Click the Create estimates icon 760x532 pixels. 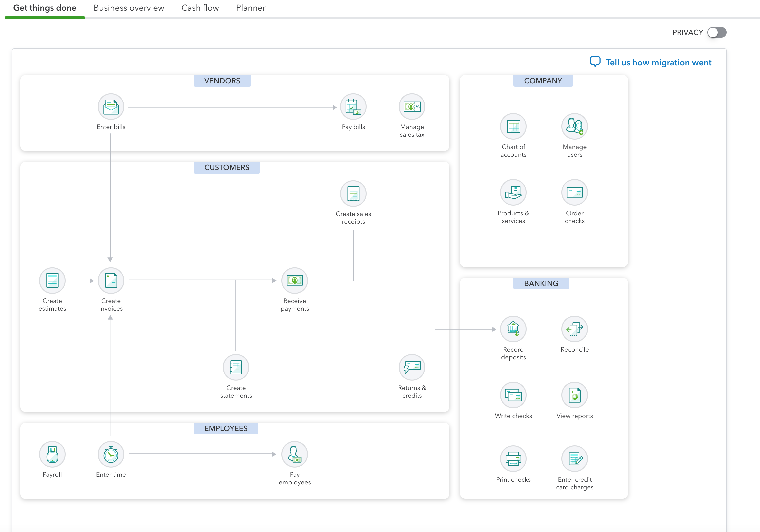(52, 280)
